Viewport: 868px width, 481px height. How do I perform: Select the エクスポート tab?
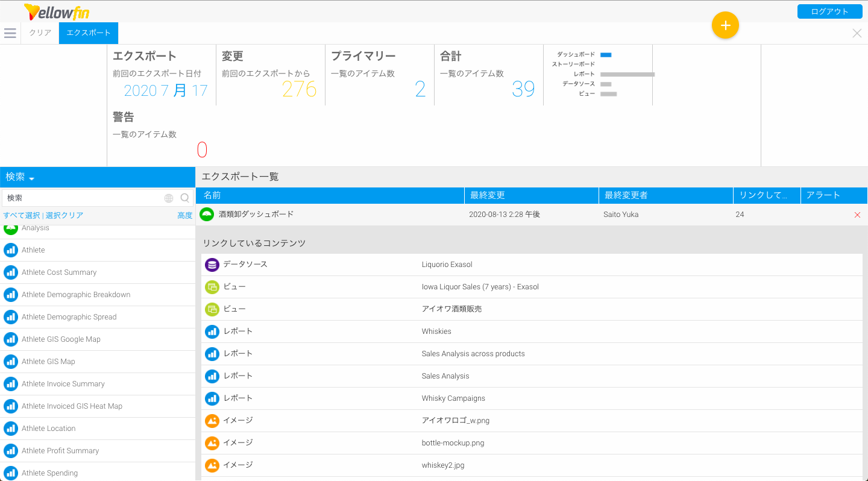[89, 33]
